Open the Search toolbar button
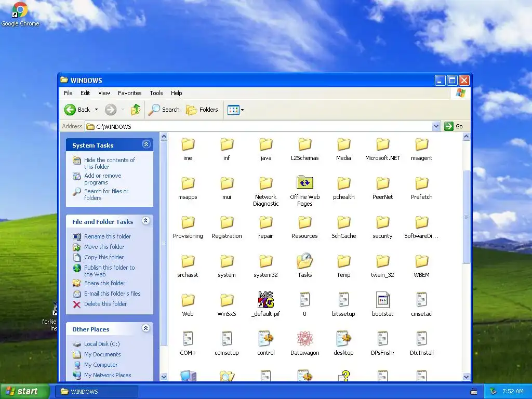The width and height of the screenshot is (532, 399). [164, 110]
